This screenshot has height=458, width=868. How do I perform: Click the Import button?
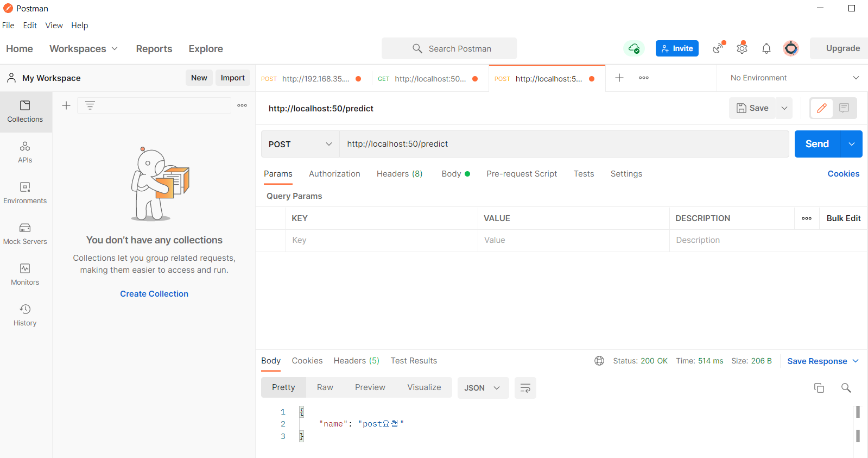point(232,78)
